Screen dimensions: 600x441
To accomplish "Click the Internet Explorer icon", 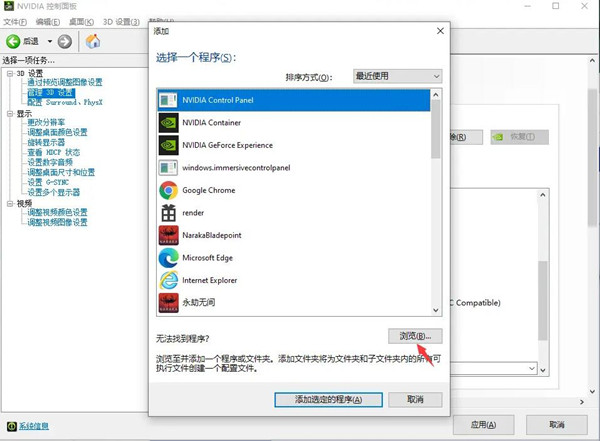I will coord(168,280).
